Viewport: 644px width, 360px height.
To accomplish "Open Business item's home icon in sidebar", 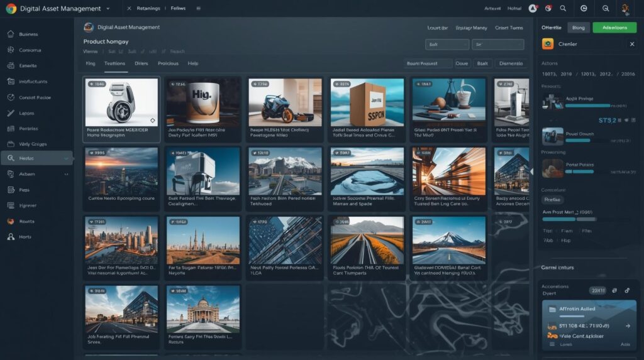I will (x=11, y=34).
